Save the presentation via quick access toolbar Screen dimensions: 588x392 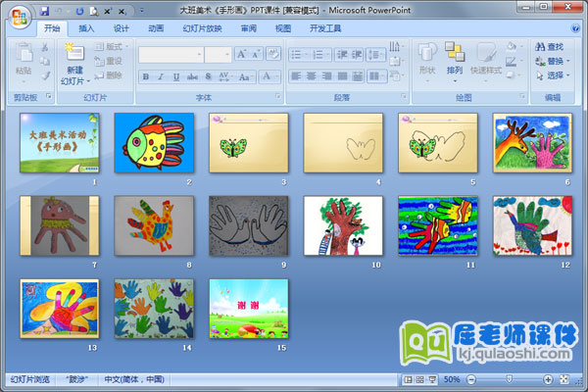45,10
